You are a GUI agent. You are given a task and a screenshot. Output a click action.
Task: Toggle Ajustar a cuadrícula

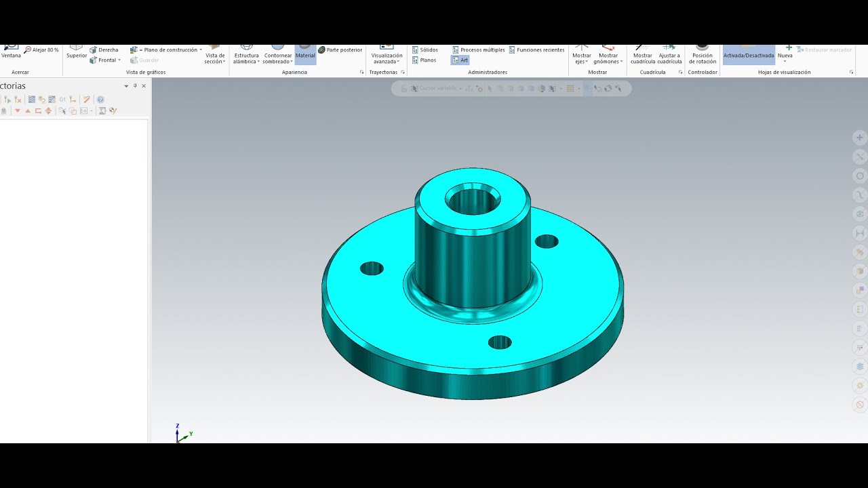[x=669, y=54]
